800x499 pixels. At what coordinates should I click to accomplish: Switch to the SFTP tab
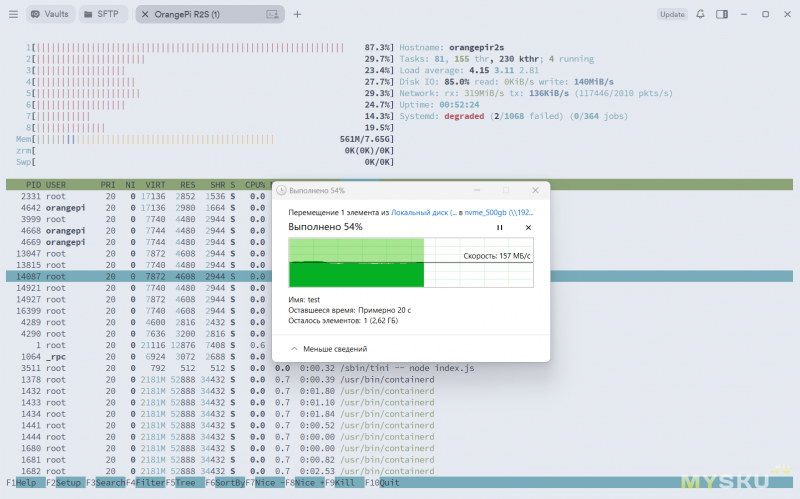click(101, 14)
